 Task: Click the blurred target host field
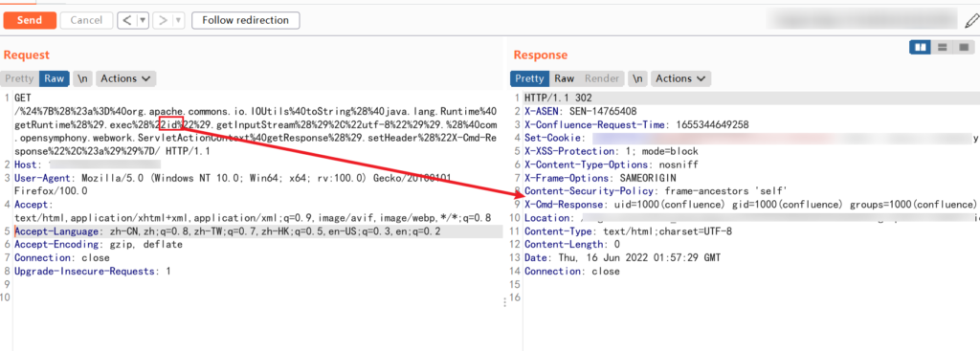click(x=863, y=20)
